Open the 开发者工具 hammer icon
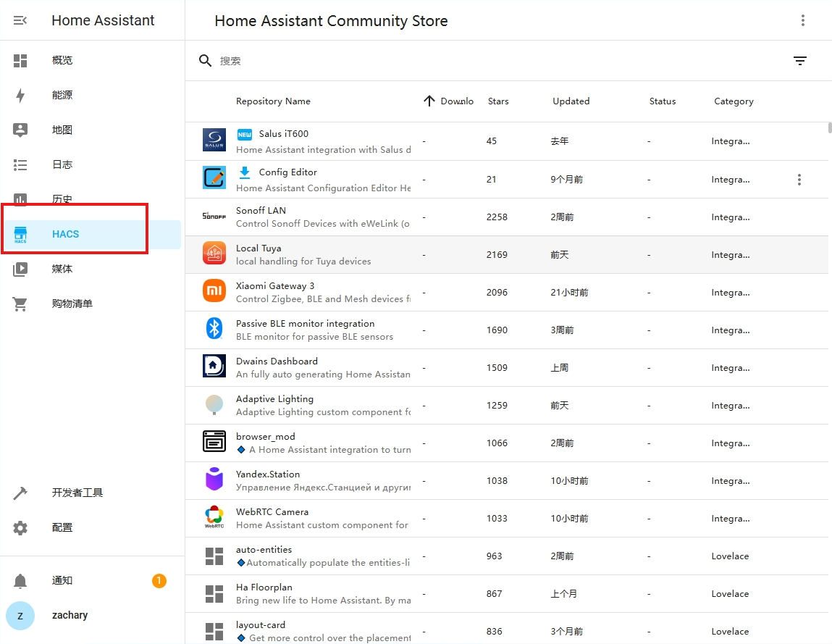This screenshot has width=832, height=644. click(20, 493)
